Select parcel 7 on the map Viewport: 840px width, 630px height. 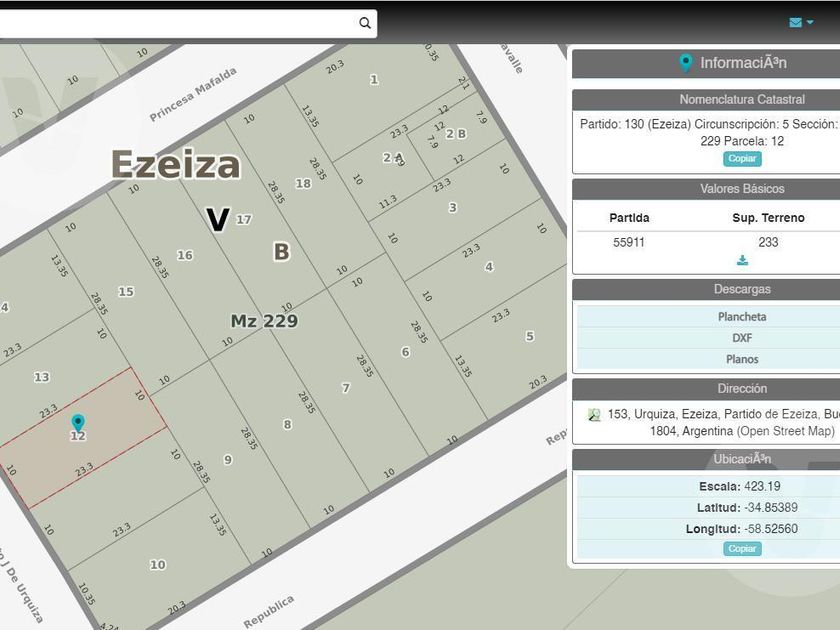pyautogui.click(x=346, y=388)
